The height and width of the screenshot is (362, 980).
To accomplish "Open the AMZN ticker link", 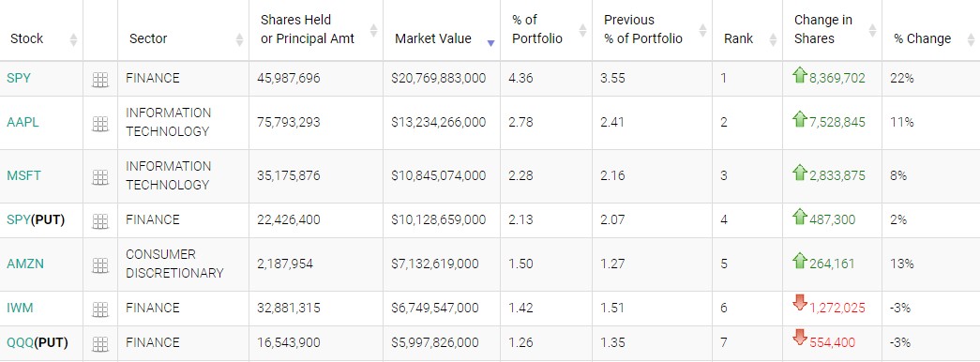I will tap(25, 264).
